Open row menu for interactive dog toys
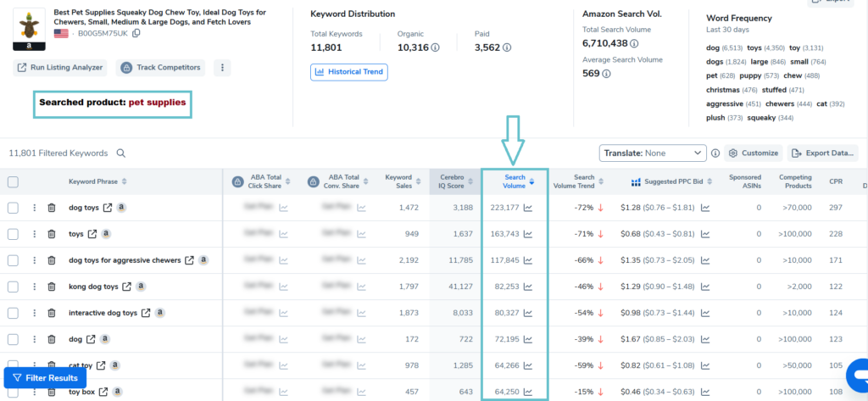The image size is (868, 401). tap(34, 312)
